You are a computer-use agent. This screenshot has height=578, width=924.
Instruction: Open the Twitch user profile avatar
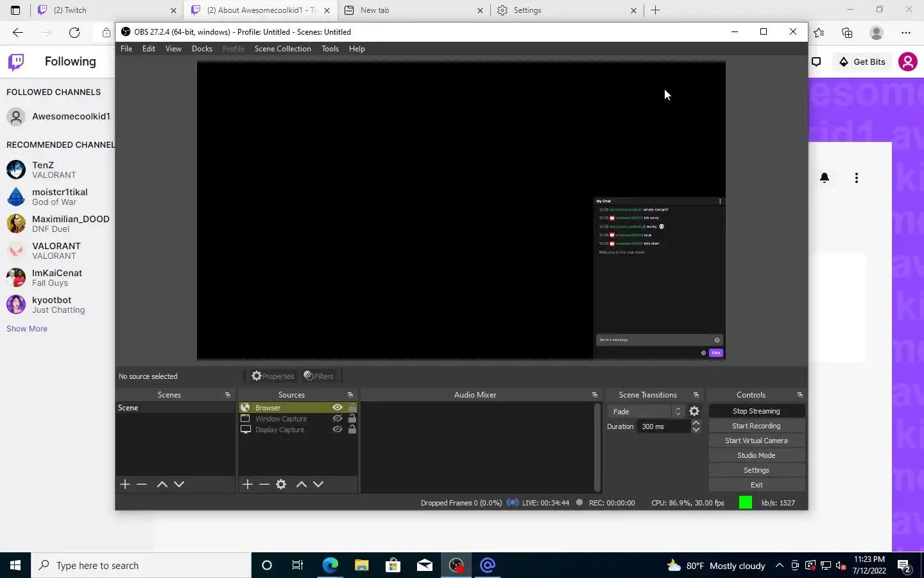click(x=908, y=62)
